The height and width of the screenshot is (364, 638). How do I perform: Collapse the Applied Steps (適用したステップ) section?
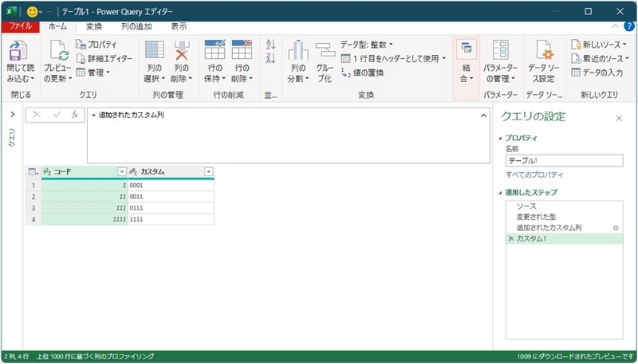pyautogui.click(x=501, y=193)
